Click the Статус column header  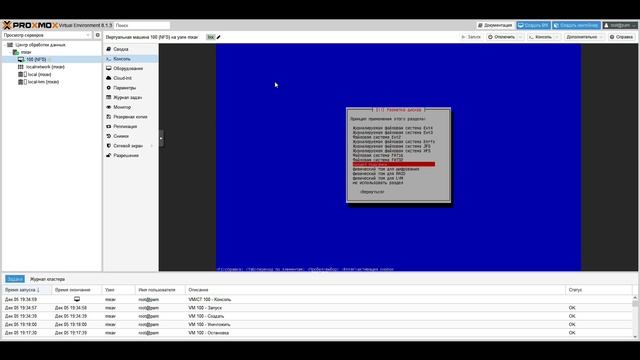click(599, 290)
